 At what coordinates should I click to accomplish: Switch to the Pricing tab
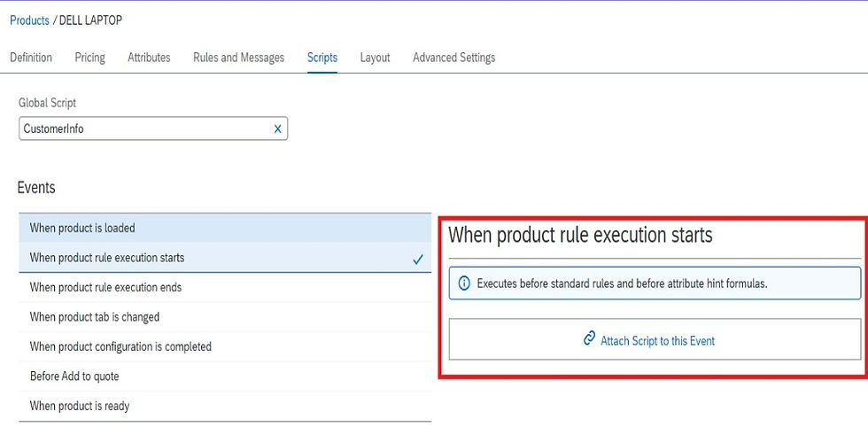click(89, 58)
